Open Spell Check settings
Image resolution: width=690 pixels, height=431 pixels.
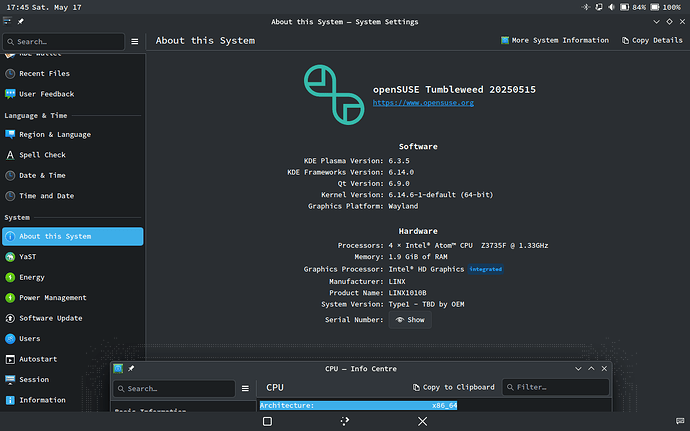pos(73,155)
